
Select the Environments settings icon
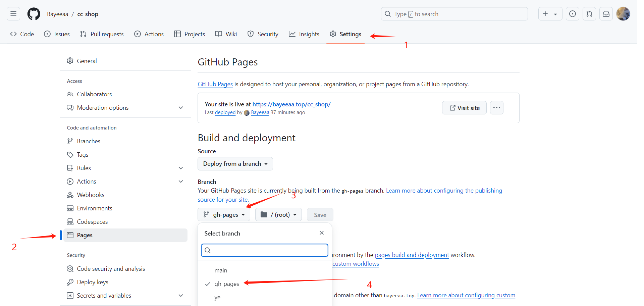pyautogui.click(x=70, y=208)
